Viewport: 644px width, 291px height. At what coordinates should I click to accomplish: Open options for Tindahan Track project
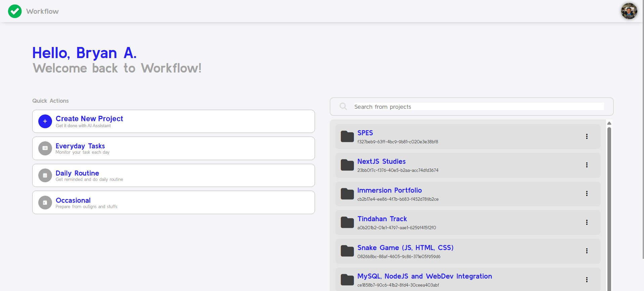587,223
